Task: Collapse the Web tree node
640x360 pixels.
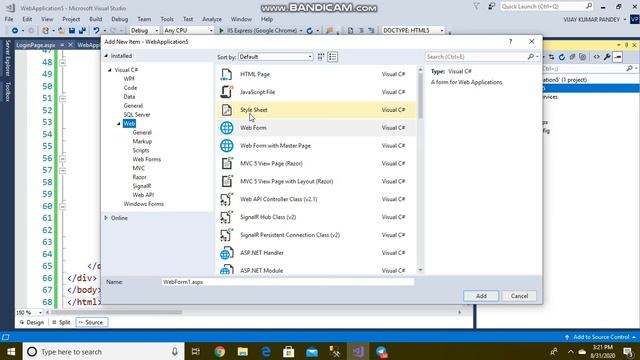Action: click(119, 124)
